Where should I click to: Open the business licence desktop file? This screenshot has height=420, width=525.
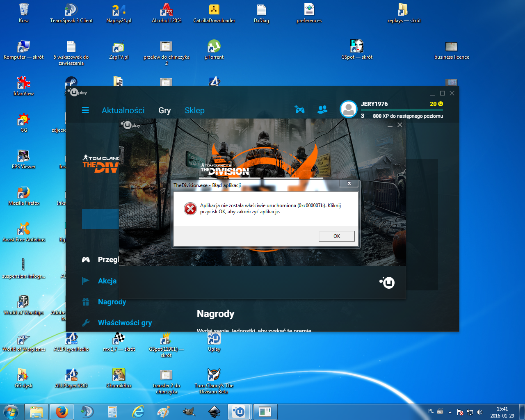click(452, 49)
